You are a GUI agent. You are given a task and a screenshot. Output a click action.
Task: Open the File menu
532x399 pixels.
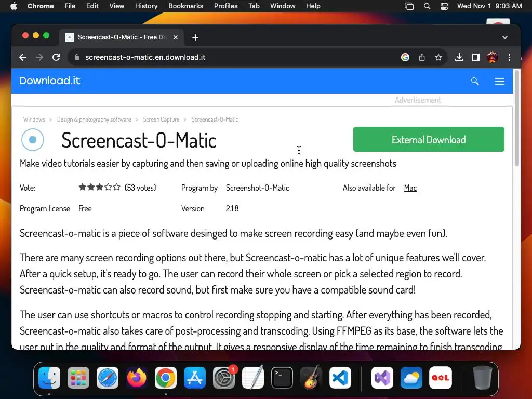coord(70,6)
